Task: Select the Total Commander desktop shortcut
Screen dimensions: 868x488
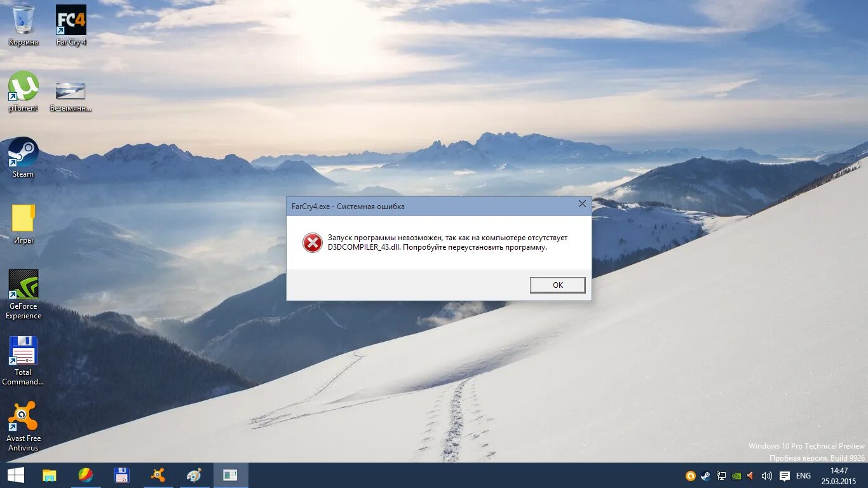Action: (x=24, y=360)
